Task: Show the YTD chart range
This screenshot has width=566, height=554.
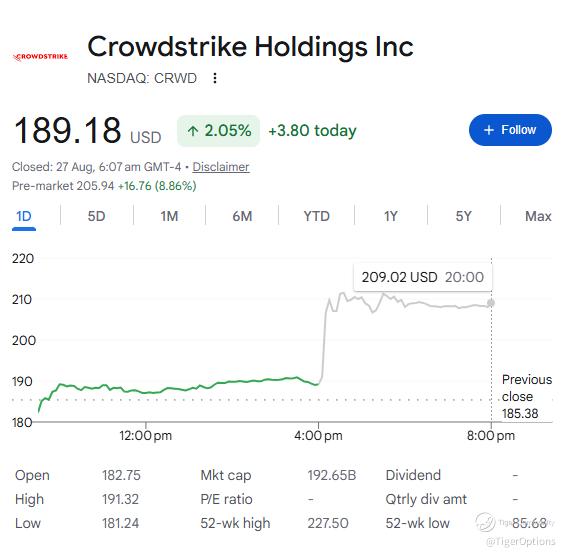Action: [x=317, y=217]
